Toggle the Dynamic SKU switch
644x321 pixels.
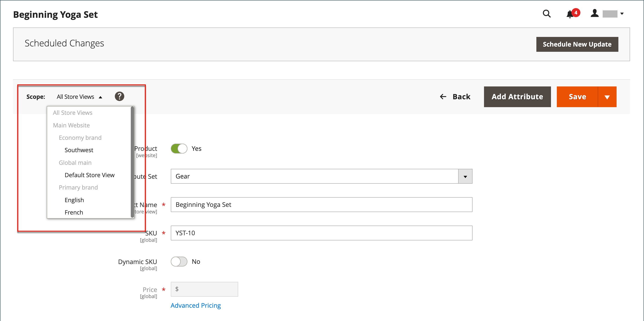[179, 261]
